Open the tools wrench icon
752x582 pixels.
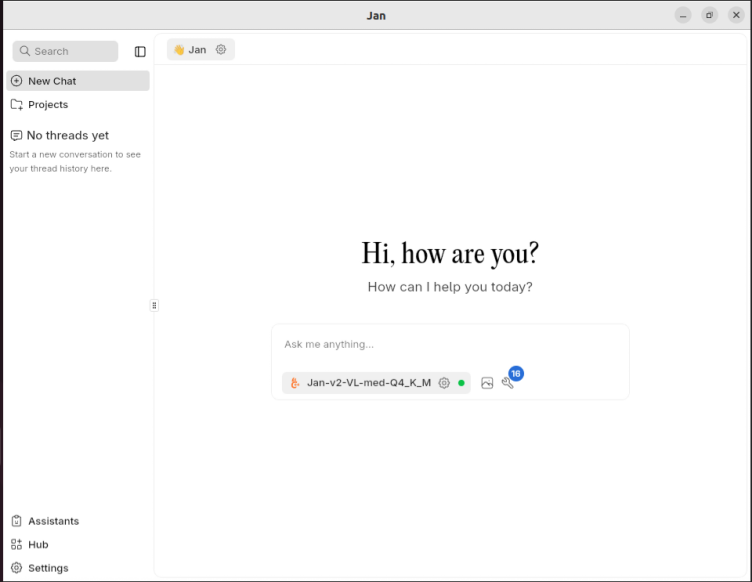point(507,383)
